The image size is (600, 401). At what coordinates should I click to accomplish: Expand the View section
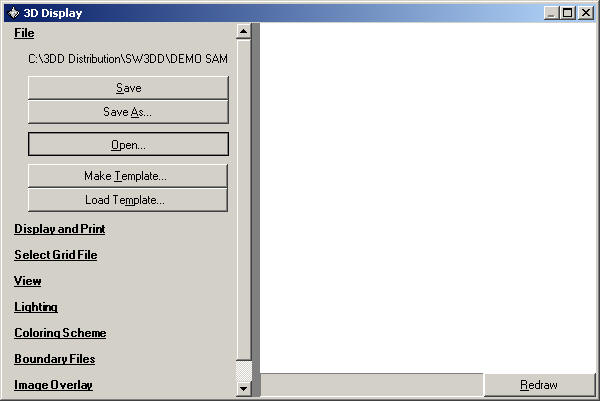point(28,281)
